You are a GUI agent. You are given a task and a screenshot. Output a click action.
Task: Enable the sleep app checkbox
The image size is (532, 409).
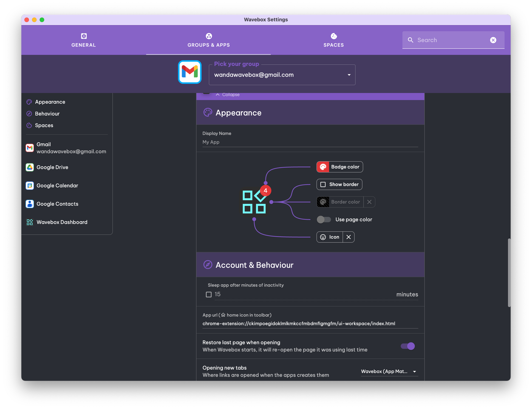209,295
